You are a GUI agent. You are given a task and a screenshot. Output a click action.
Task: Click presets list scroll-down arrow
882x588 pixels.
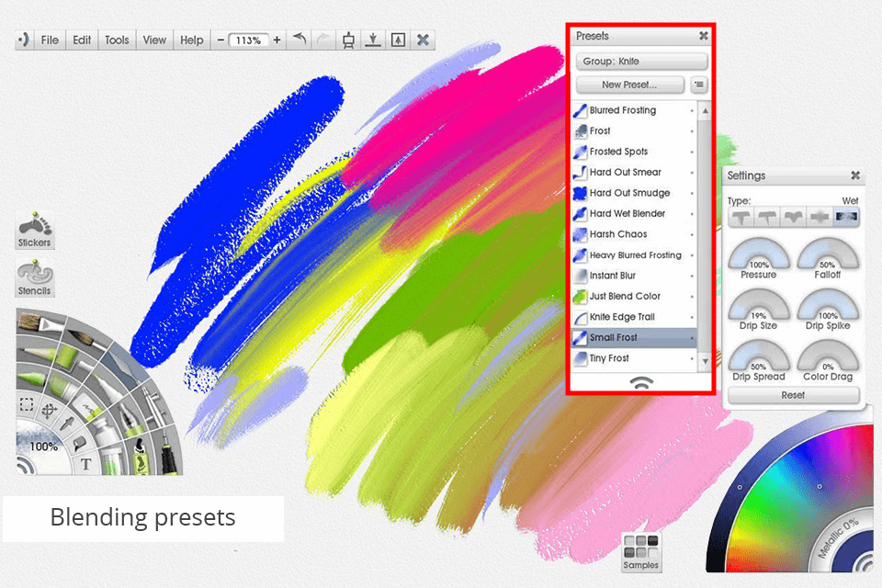click(x=705, y=362)
